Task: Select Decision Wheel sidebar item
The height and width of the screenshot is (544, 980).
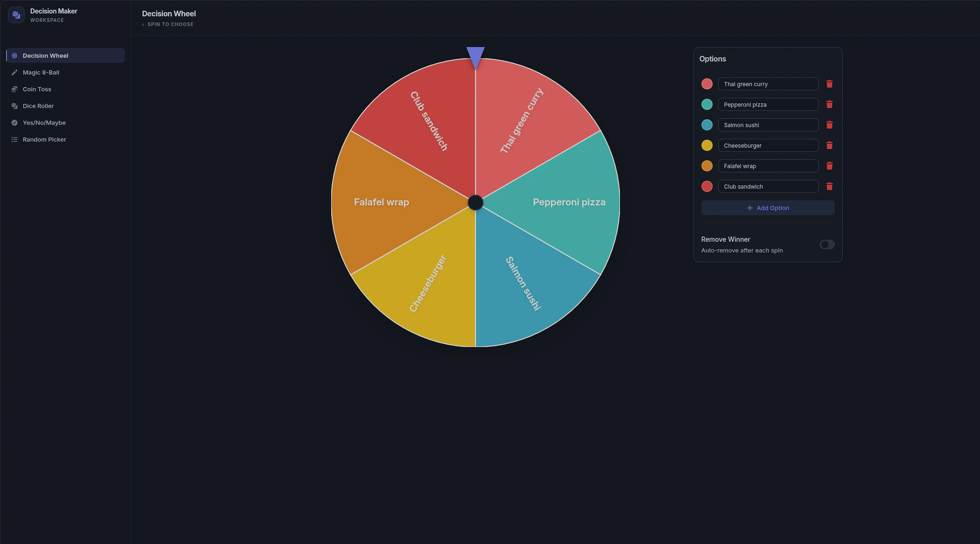Action: point(65,56)
